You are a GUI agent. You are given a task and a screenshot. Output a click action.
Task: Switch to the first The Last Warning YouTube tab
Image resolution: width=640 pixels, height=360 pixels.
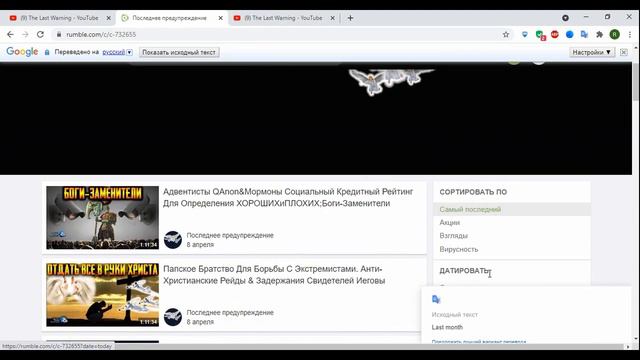coord(59,18)
